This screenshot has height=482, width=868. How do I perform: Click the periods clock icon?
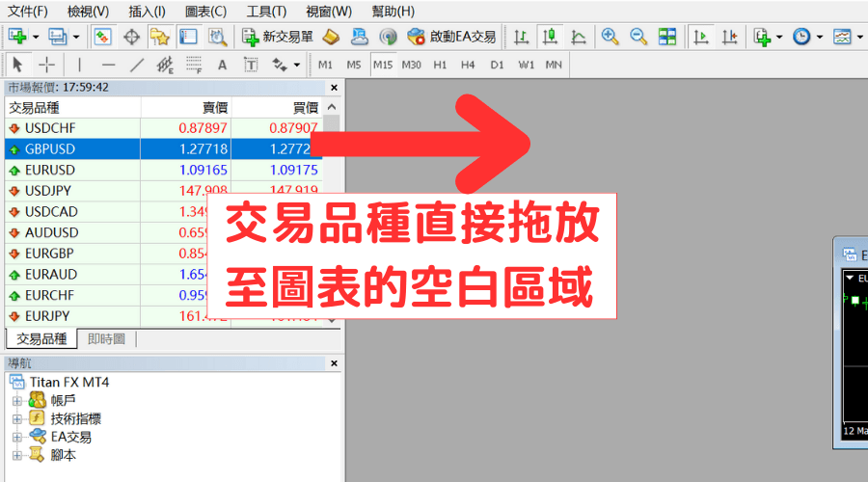click(x=801, y=37)
